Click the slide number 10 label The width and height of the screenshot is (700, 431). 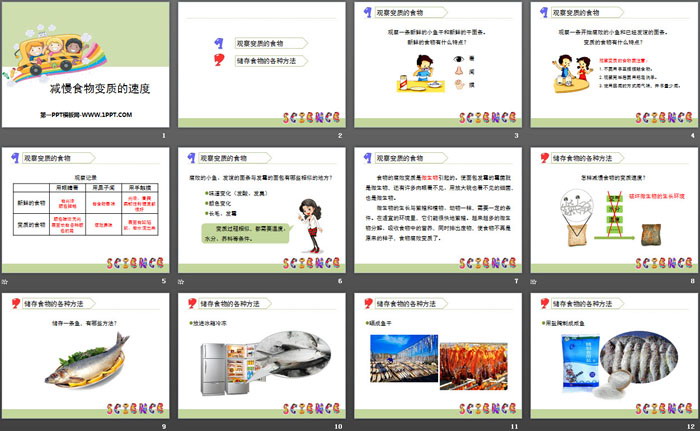338,427
